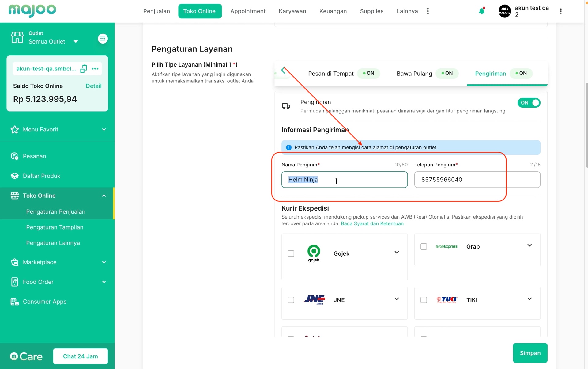Open the Karyawan top menu
The height and width of the screenshot is (369, 588).
[292, 11]
